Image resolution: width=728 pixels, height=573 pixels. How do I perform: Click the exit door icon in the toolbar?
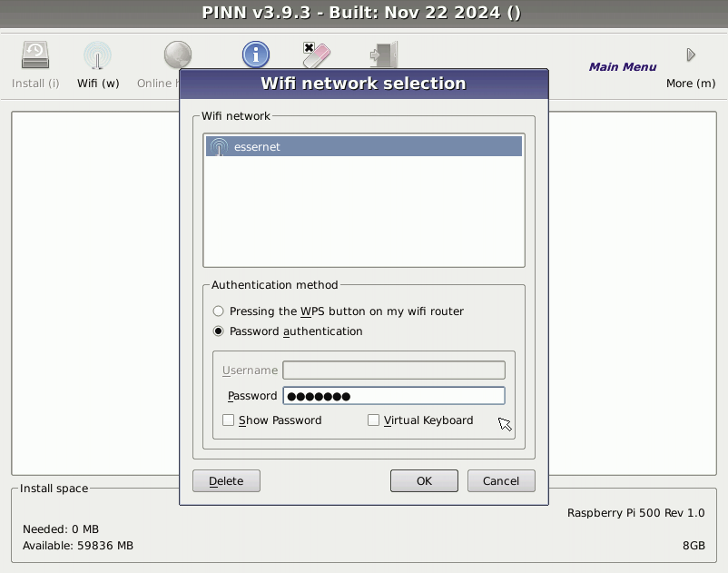pos(381,54)
